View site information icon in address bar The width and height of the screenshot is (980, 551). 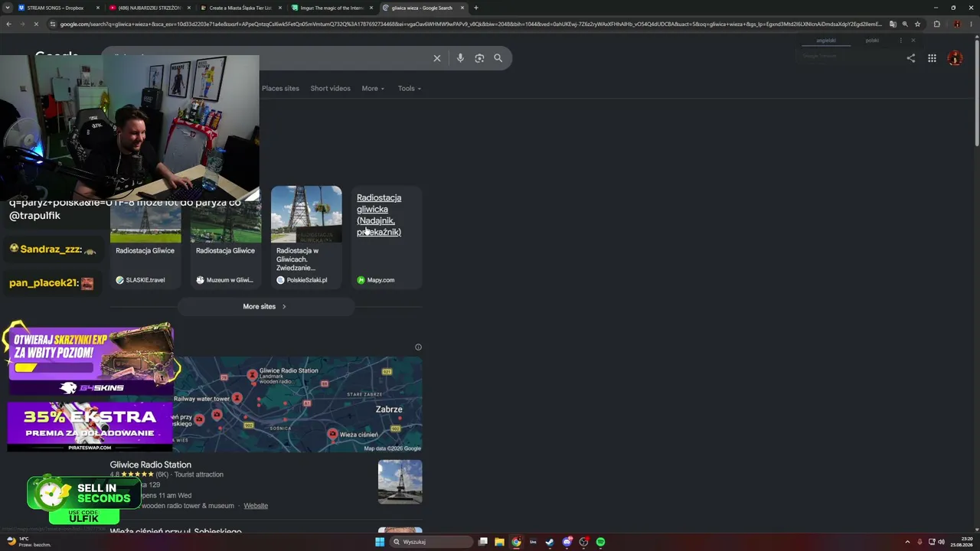(x=53, y=24)
